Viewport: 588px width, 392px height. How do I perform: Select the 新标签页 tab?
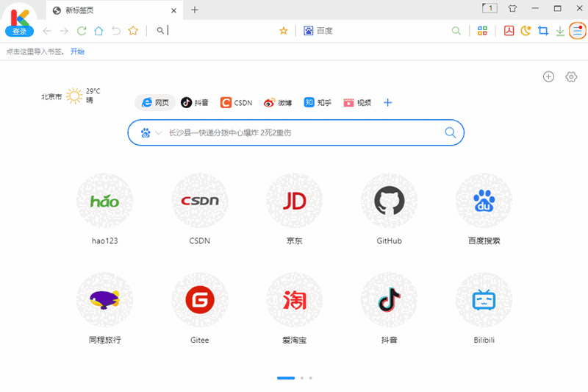[115, 10]
